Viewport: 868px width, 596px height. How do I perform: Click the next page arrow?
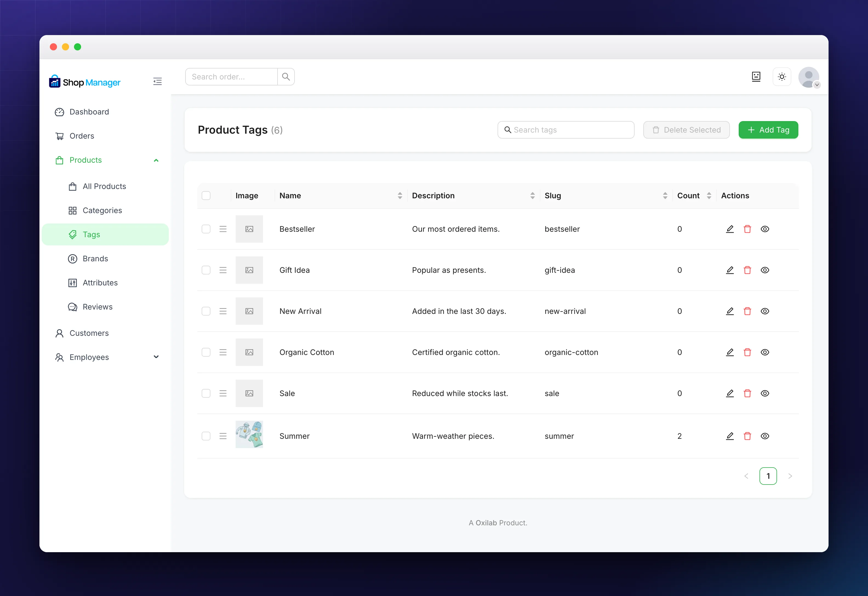tap(790, 476)
